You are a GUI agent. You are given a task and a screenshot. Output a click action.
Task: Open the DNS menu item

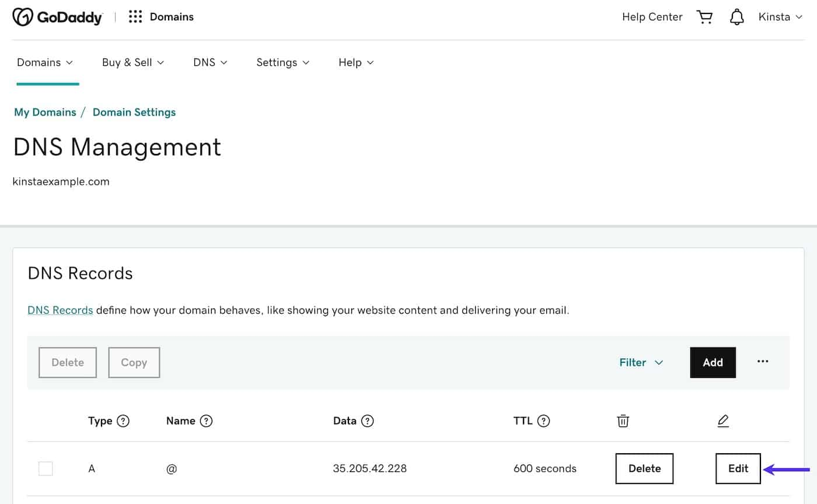tap(210, 62)
